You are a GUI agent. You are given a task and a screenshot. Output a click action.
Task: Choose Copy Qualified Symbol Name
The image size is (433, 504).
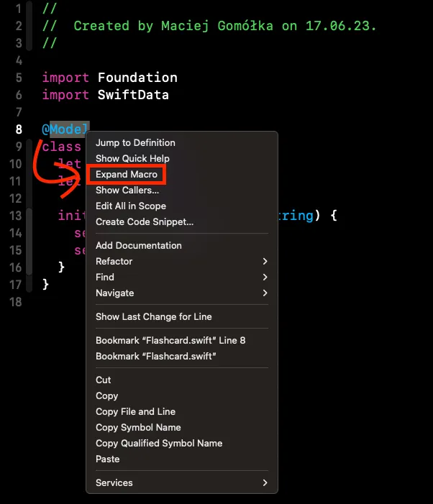(x=159, y=444)
